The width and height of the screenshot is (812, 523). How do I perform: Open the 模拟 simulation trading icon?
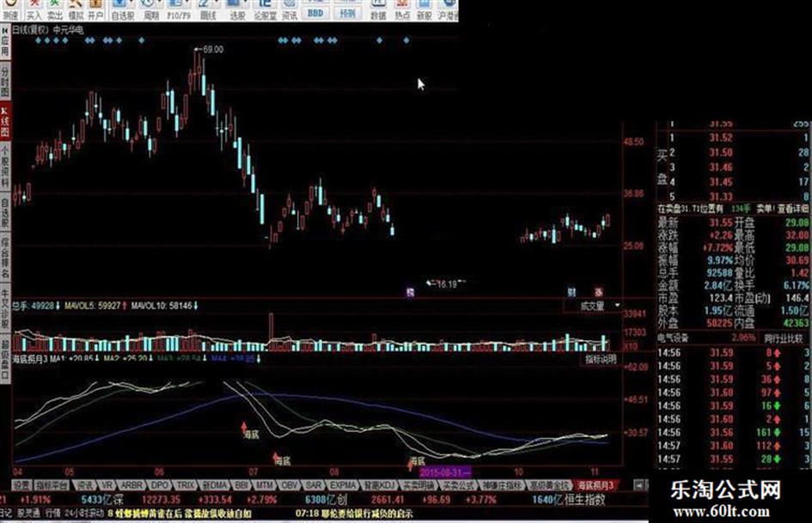click(76, 9)
